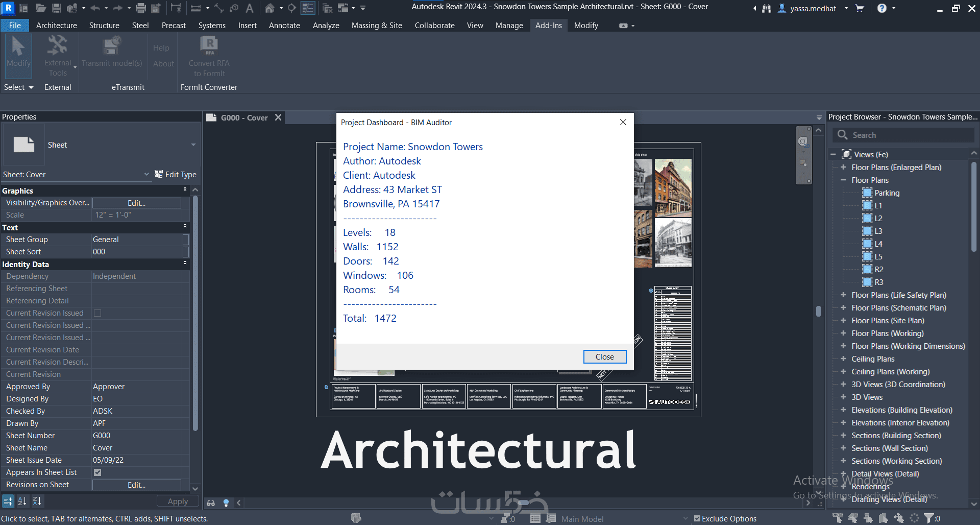980x525 pixels.
Task: Click the selection filter funnel icon
Action: pyautogui.click(x=929, y=518)
